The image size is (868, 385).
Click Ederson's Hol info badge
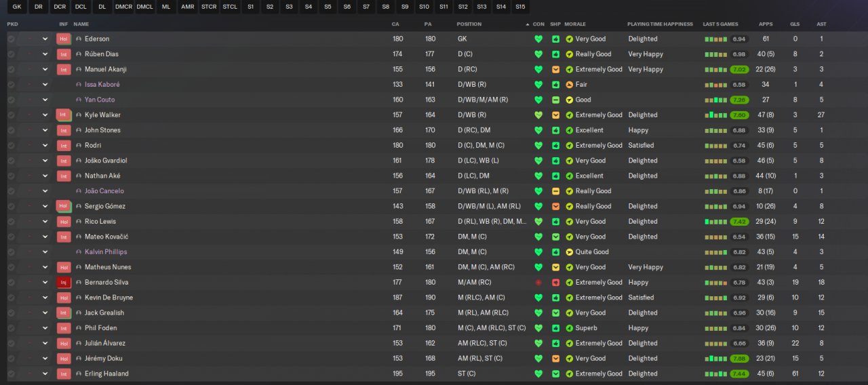(x=64, y=39)
